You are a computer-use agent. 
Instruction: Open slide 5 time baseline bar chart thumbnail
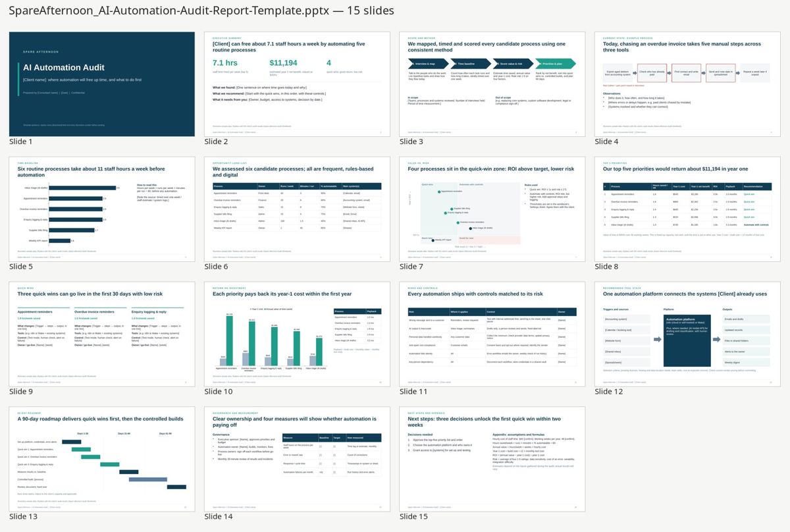[102, 209]
